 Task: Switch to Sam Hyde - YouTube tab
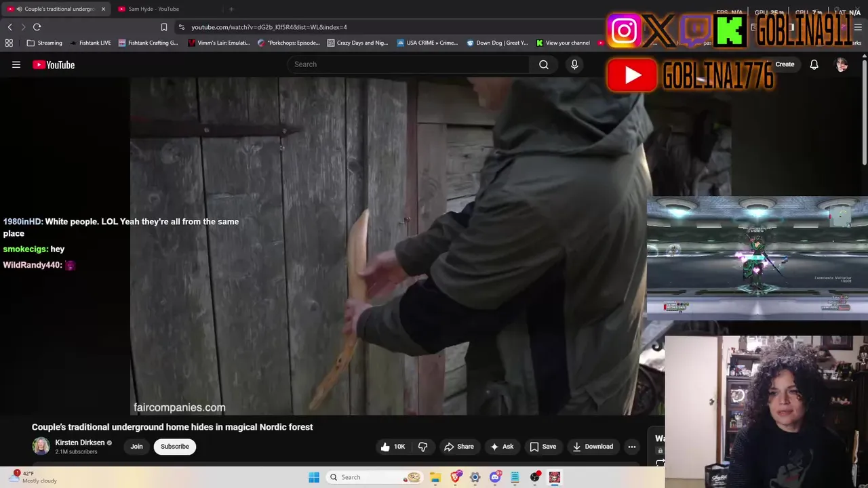pyautogui.click(x=155, y=9)
